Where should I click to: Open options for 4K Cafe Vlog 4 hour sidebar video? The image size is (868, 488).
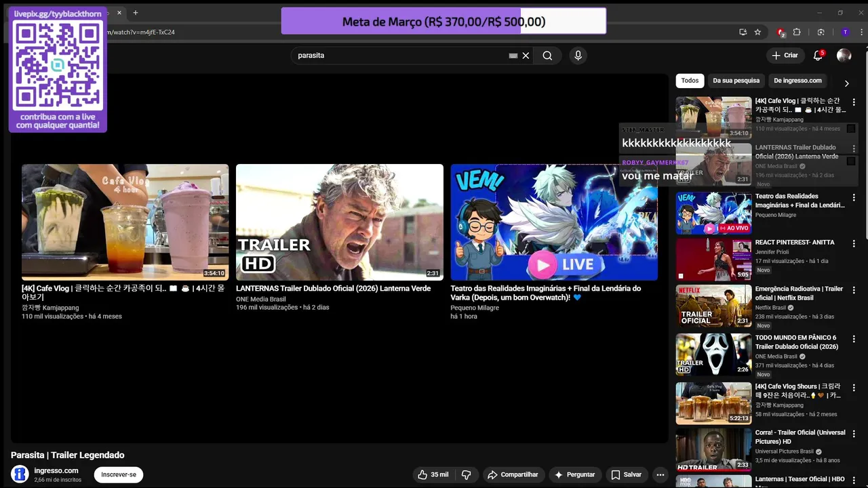(x=854, y=102)
